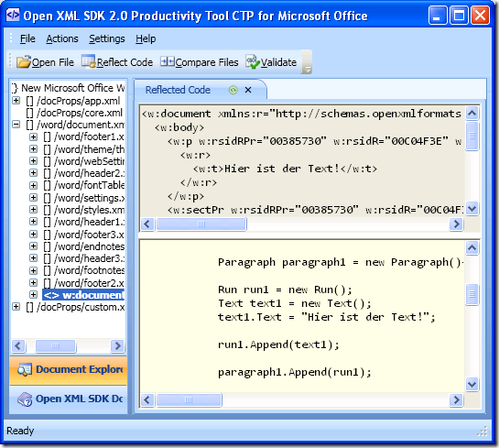The width and height of the screenshot is (499, 448).
Task: Expand the w:document node
Action: pyautogui.click(x=33, y=294)
